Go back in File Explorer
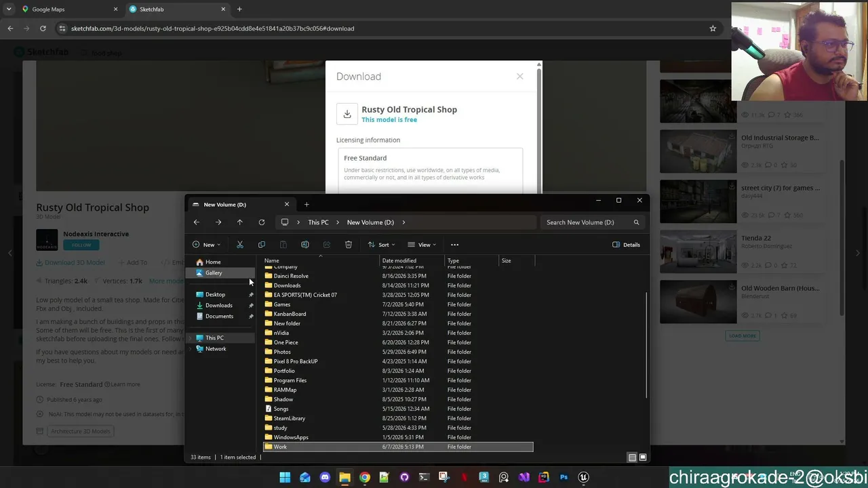868x488 pixels. (x=197, y=222)
